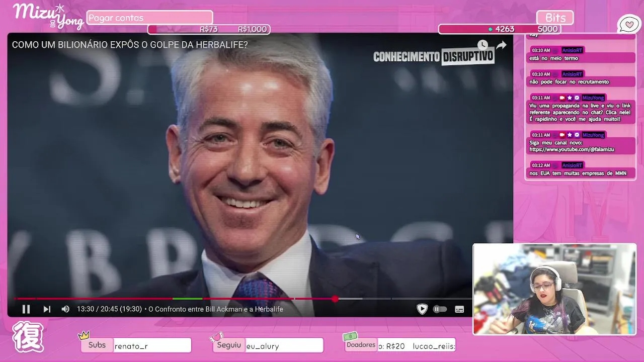The height and width of the screenshot is (362, 644).
Task: Jump to the green segment on the timeline
Action: pos(188,299)
